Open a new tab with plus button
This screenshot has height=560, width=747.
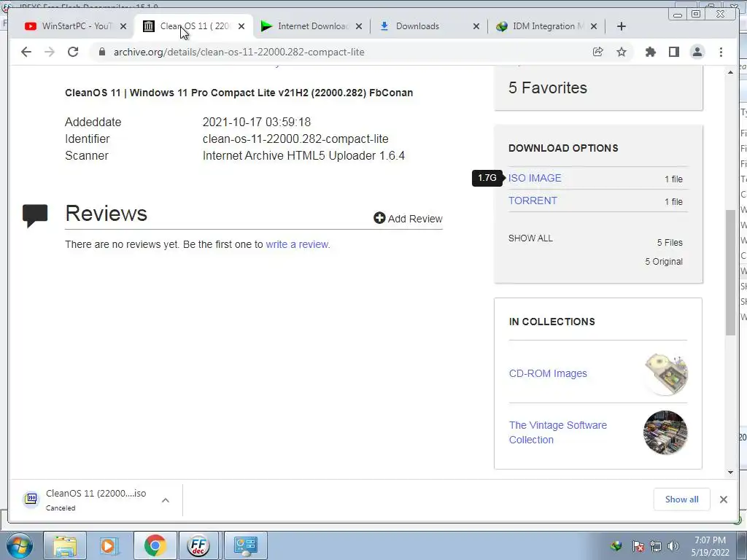622,26
